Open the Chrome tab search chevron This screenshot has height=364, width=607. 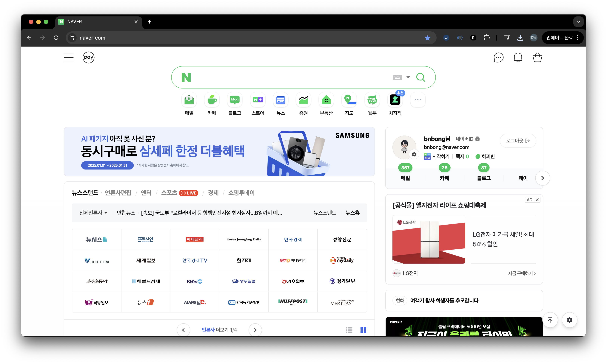point(578,22)
